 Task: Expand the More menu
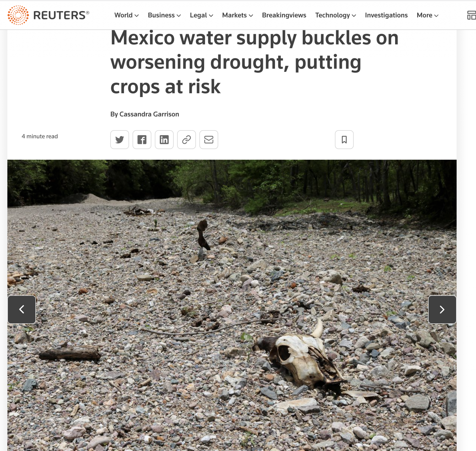pyautogui.click(x=427, y=15)
